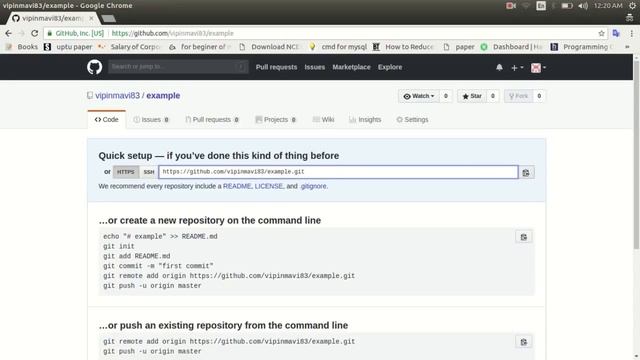Click the Google Translate extension icon
This screenshot has height=360, width=640.
[616, 33]
